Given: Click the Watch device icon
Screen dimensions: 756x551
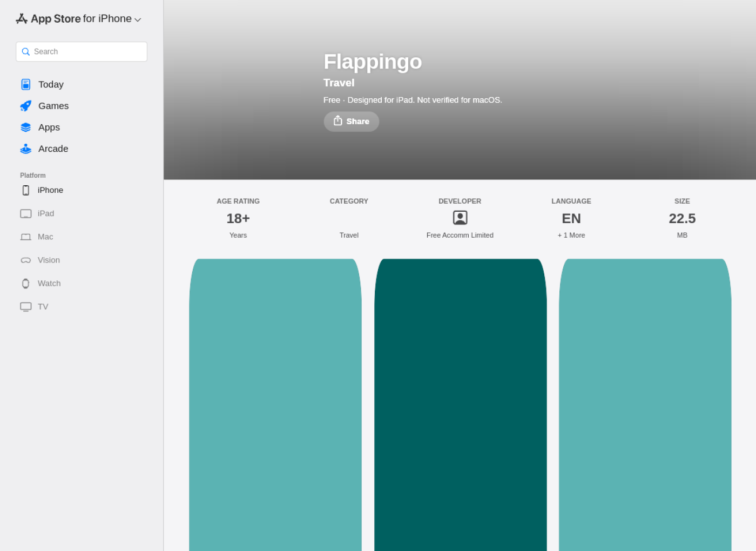Looking at the screenshot, I should [25, 284].
